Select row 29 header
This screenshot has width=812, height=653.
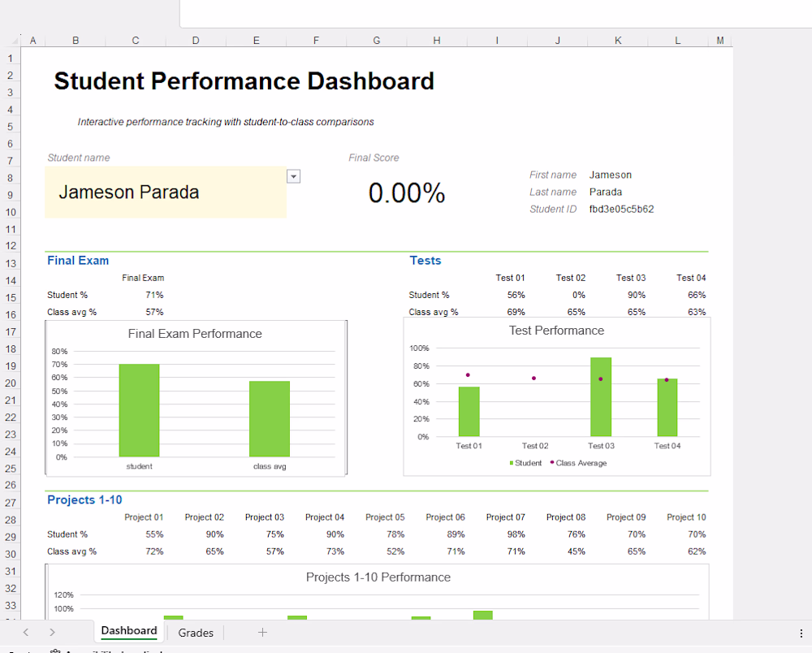(10, 537)
